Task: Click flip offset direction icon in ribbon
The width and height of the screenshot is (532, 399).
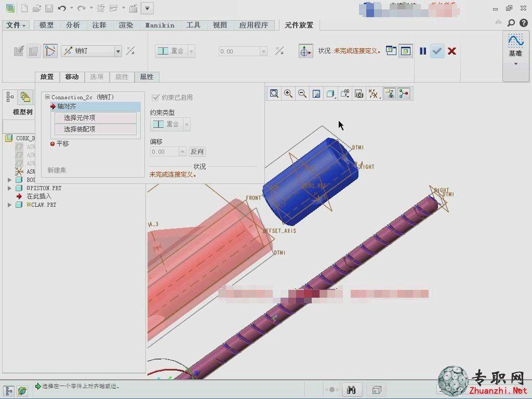Action: click(x=280, y=51)
